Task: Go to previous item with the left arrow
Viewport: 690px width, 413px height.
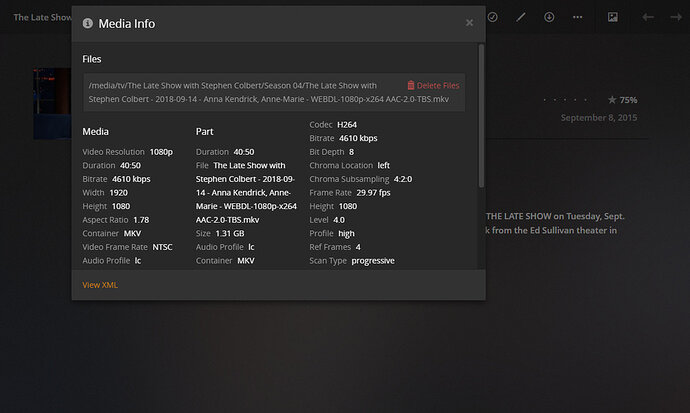Action: pyautogui.click(x=648, y=17)
